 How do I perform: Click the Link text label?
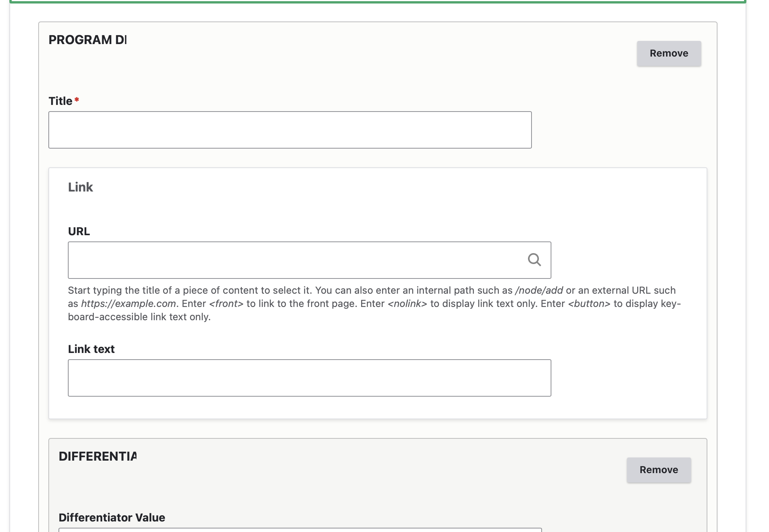click(91, 349)
